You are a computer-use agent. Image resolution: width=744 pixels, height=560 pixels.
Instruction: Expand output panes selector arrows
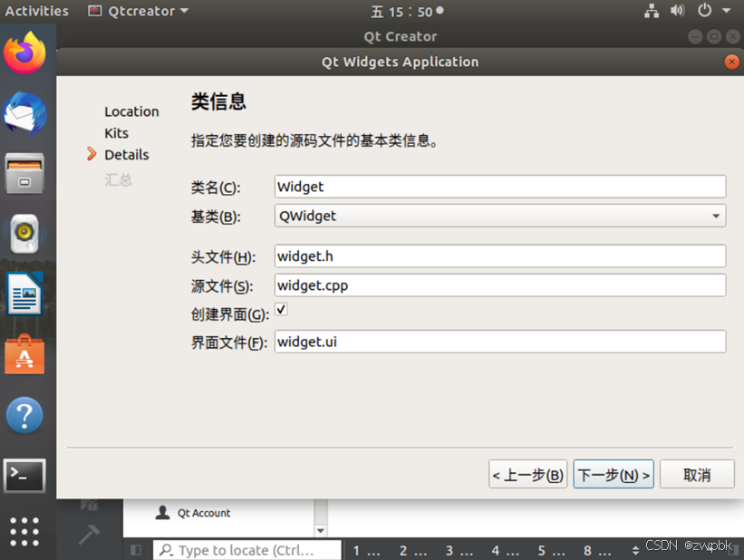[635, 551]
